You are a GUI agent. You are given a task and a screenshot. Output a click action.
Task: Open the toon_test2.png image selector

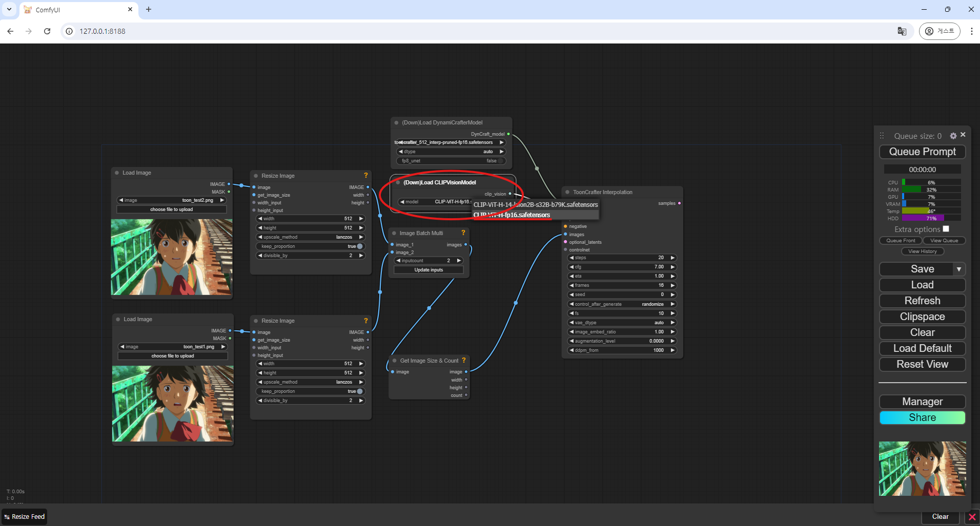point(172,200)
